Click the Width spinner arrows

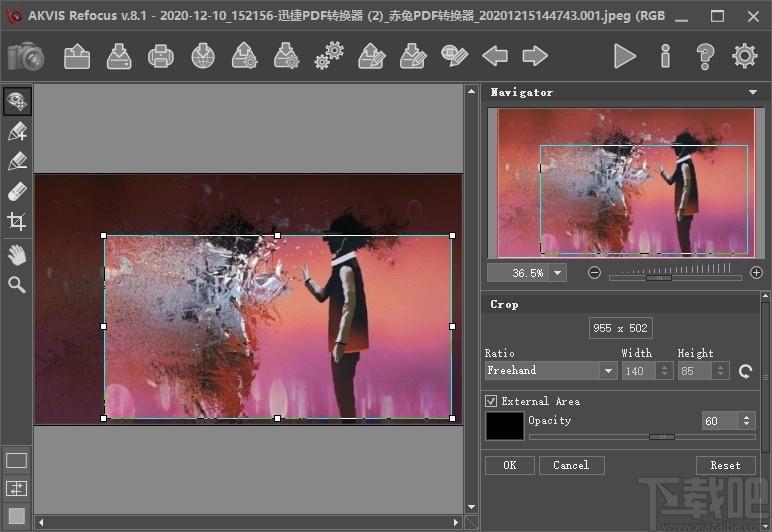[x=664, y=371]
